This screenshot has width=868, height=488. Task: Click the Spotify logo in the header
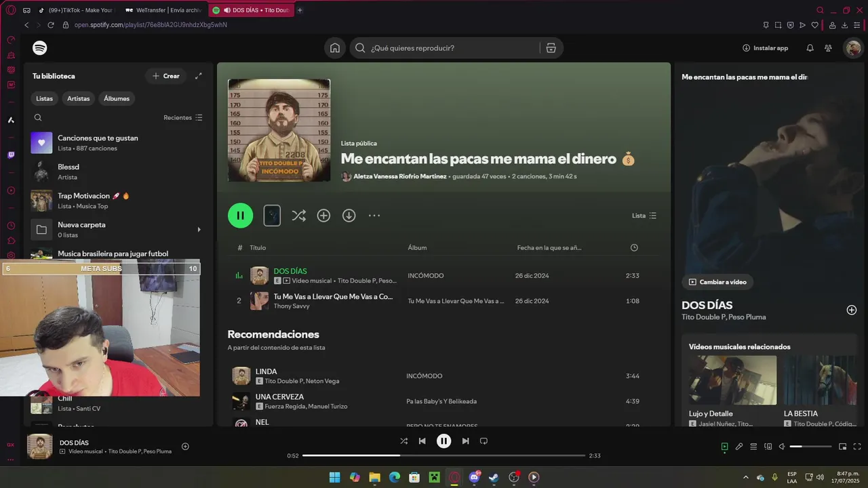pos(40,48)
